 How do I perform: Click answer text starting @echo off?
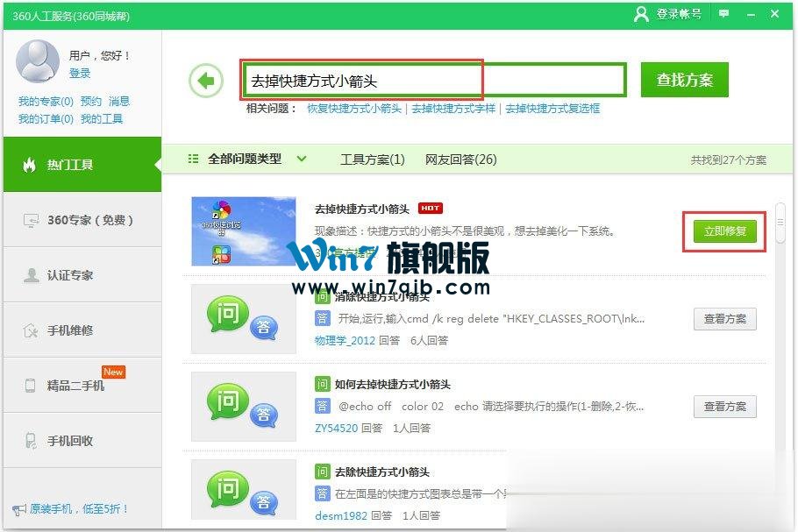coord(490,407)
